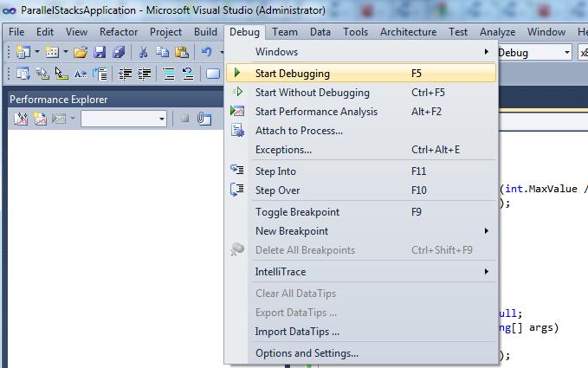The height and width of the screenshot is (368, 588).
Task: Open the New Project dropdown arrow
Action: point(36,52)
